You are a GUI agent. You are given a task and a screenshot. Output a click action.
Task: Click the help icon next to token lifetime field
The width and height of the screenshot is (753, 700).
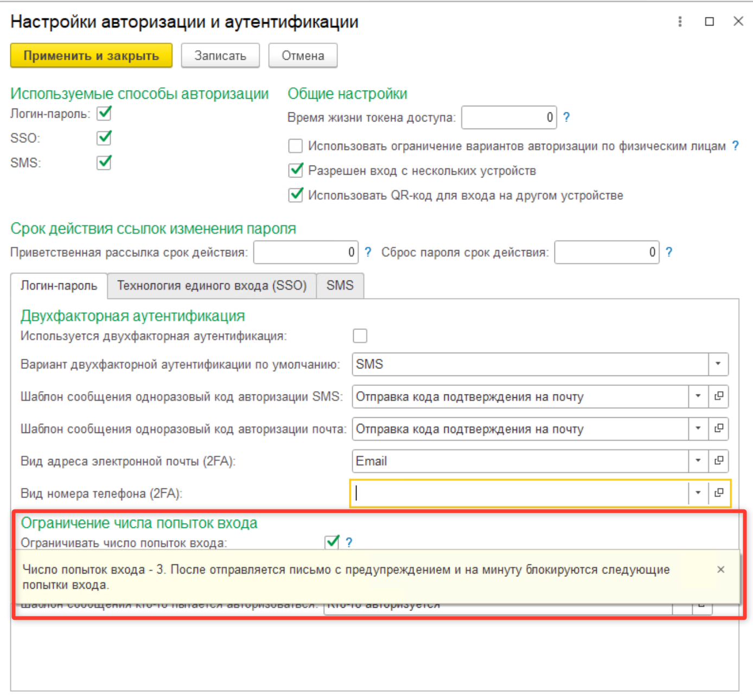[x=566, y=117]
